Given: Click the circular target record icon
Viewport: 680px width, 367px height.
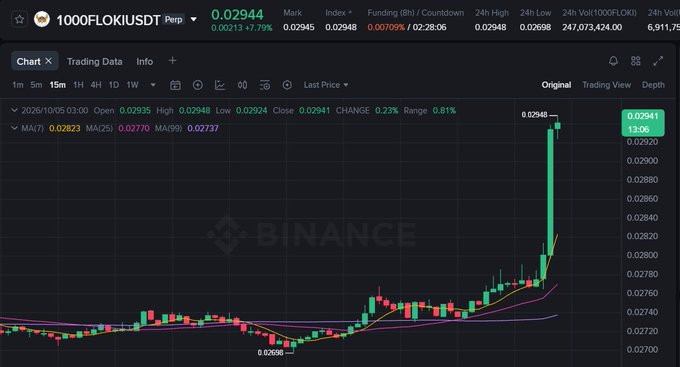Looking at the screenshot, I should [x=287, y=85].
